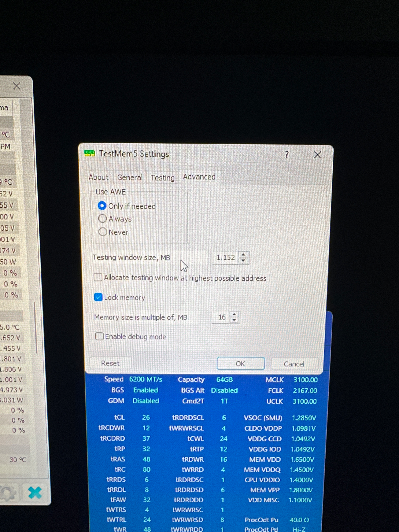Click the tRP value '32'
The width and height of the screenshot is (399, 532).
(146, 449)
